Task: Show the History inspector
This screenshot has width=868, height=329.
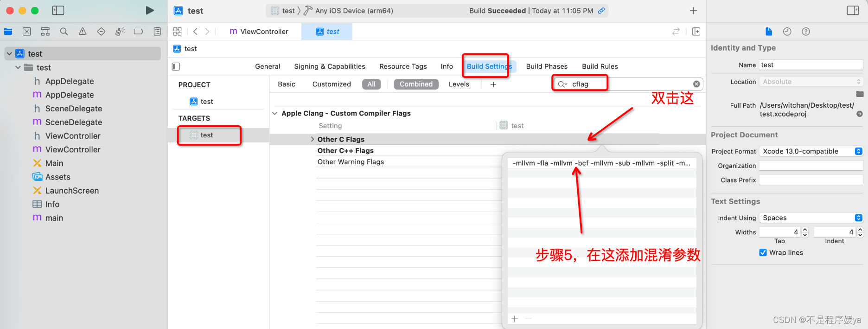Action: [787, 32]
